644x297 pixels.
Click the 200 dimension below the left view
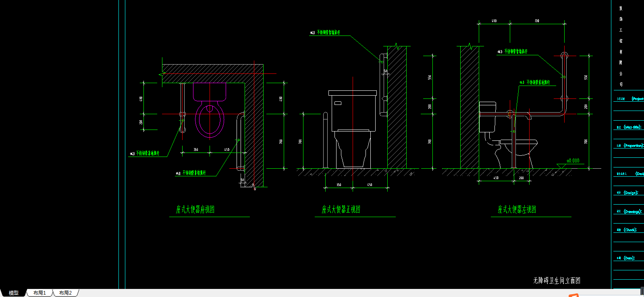click(x=521, y=178)
